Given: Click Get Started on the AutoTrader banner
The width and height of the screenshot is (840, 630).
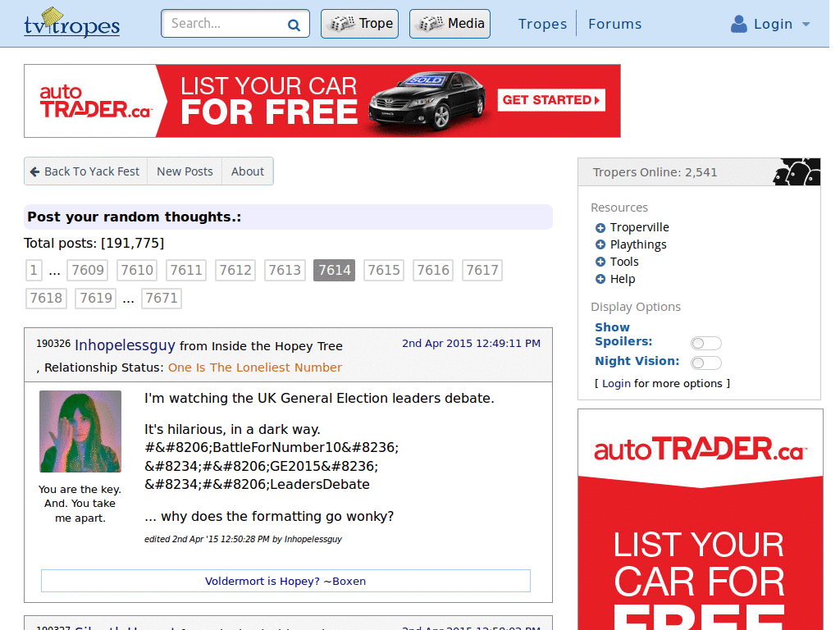Looking at the screenshot, I should click(550, 99).
